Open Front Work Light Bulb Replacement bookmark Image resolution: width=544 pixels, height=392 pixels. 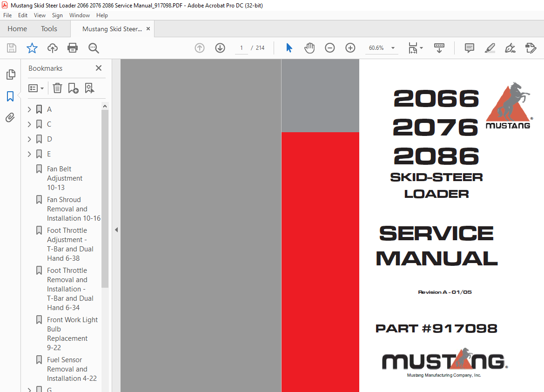pyautogui.click(x=72, y=334)
